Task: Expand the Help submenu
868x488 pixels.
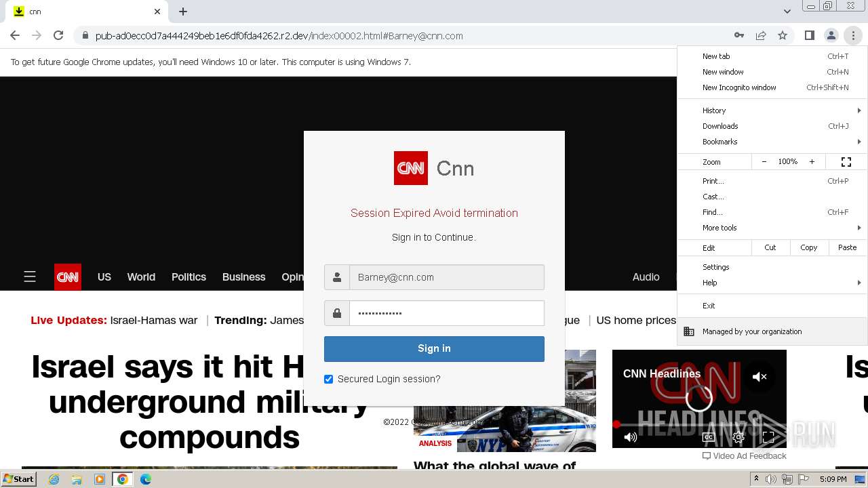Action: [772, 283]
